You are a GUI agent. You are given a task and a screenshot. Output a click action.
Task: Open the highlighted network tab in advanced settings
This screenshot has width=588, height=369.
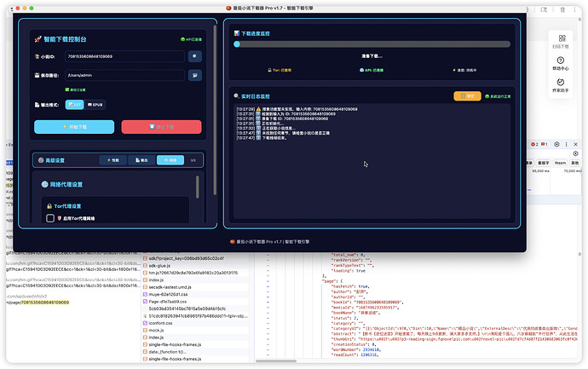click(170, 160)
